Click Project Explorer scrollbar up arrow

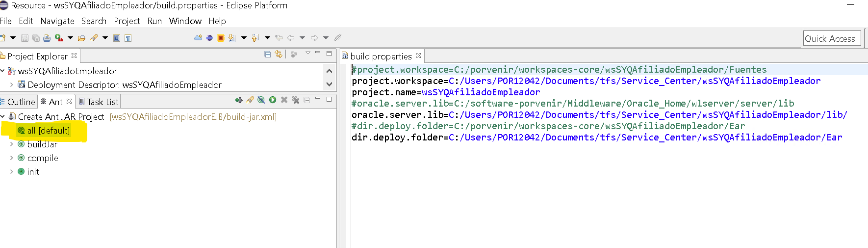pos(329,71)
